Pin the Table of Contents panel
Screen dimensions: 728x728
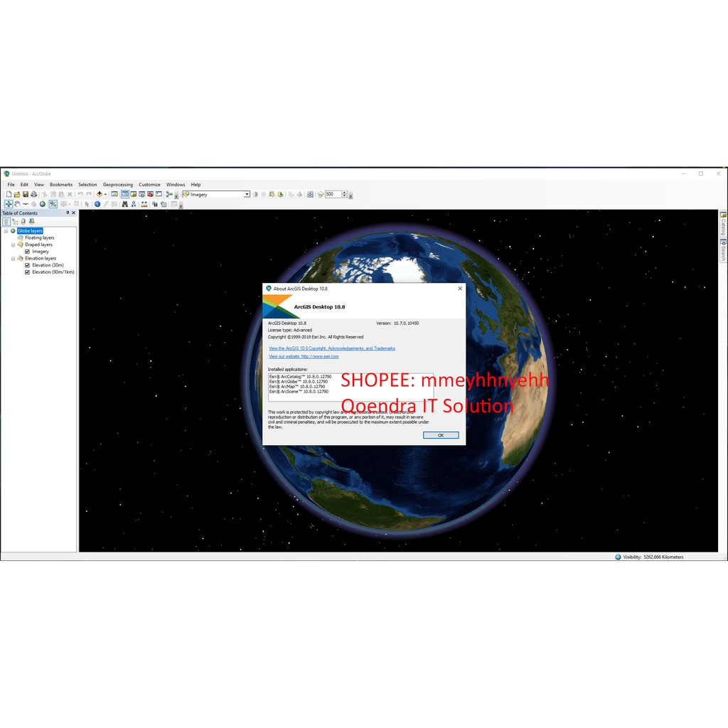tap(68, 213)
